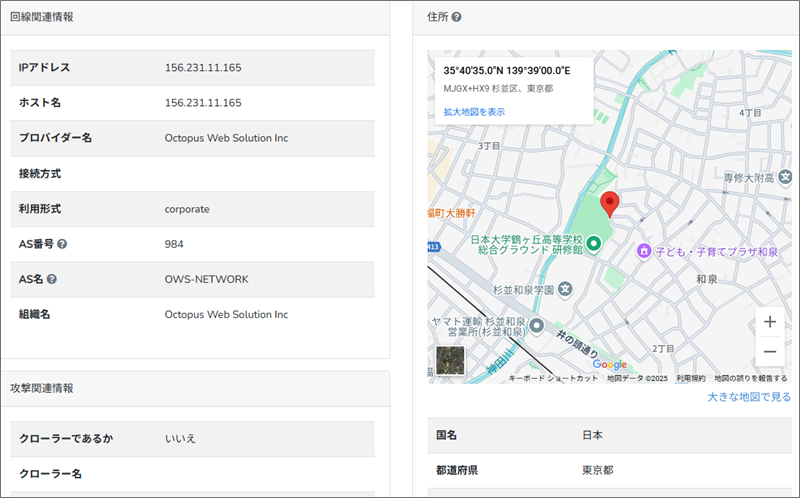The width and height of the screenshot is (800, 498).
Task: Select the IP address value 156.231.11.165 in IPアドレス row
Action: click(203, 67)
